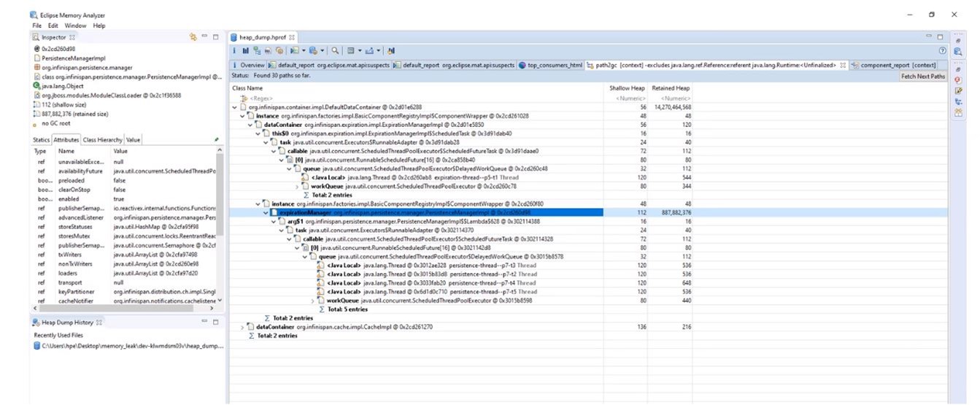Collapse the this$0 ExpirationManagerImpl$ScheduledTask node
Screen dimensions: 980x405
click(259, 134)
